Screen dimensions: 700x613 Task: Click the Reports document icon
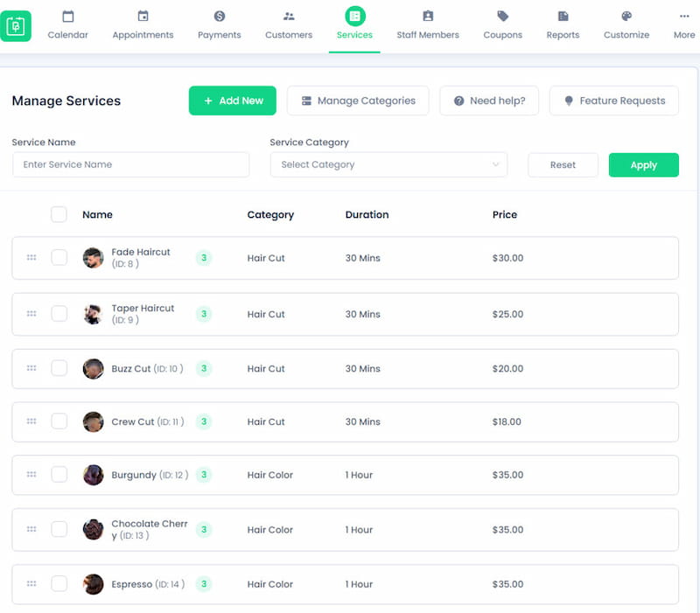(563, 17)
